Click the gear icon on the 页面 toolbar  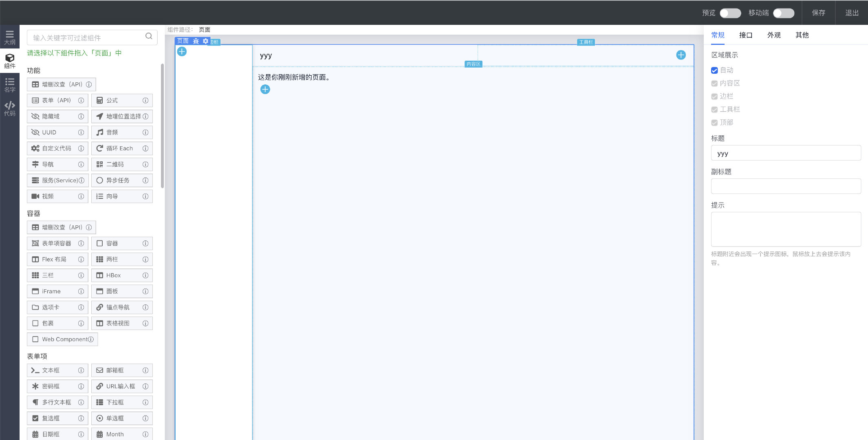pos(205,41)
